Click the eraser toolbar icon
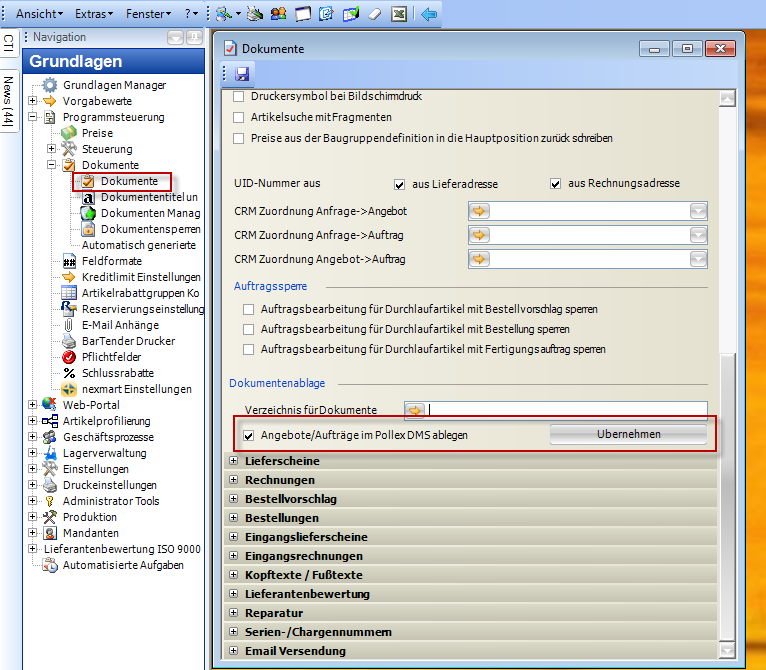The image size is (766, 670). [375, 14]
